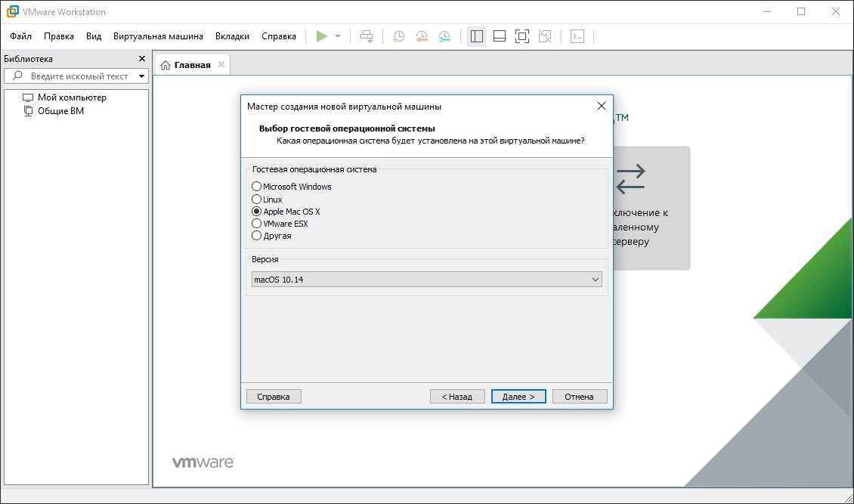The image size is (854, 504).
Task: Open the console view icon in toolbar
Action: [577, 36]
